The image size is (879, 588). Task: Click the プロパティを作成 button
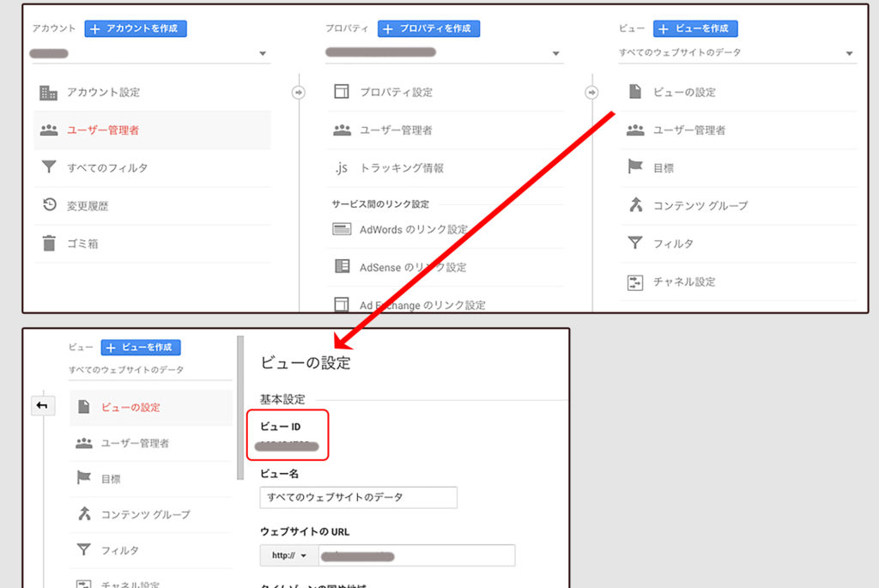click(x=428, y=28)
